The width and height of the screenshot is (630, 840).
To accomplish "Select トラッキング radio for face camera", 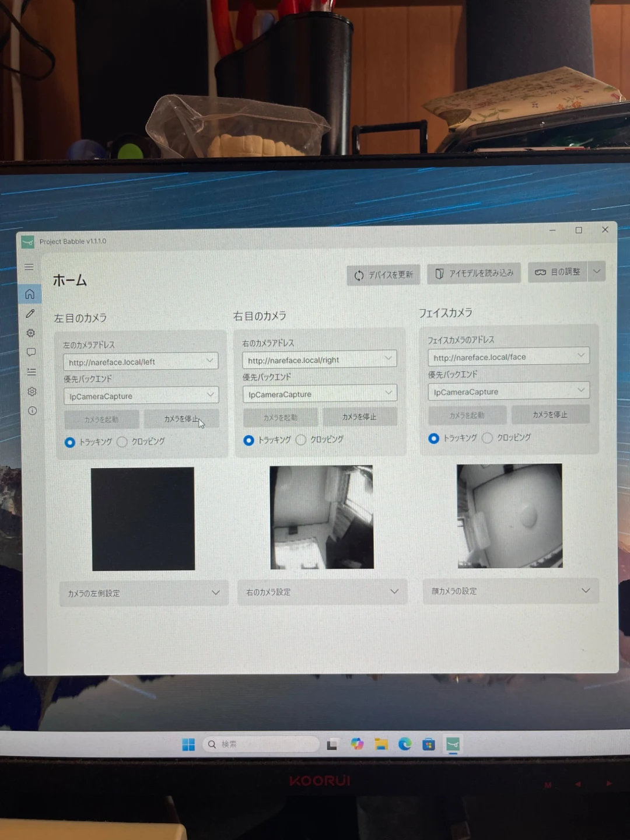I will pos(433,438).
